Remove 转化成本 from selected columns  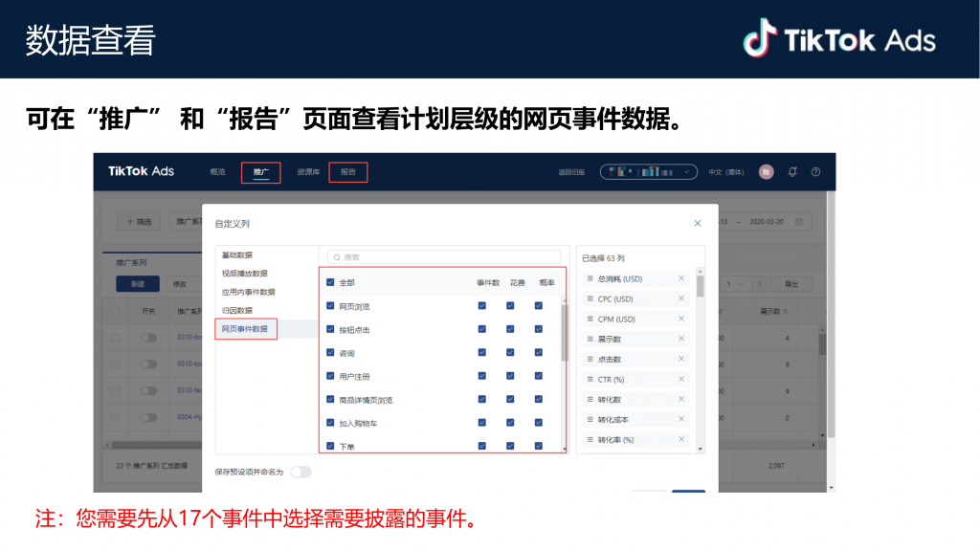point(681,419)
